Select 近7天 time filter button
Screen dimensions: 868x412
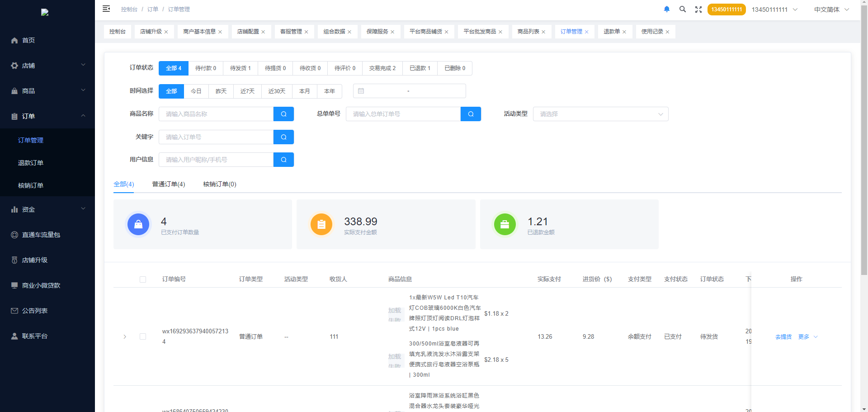coord(247,91)
